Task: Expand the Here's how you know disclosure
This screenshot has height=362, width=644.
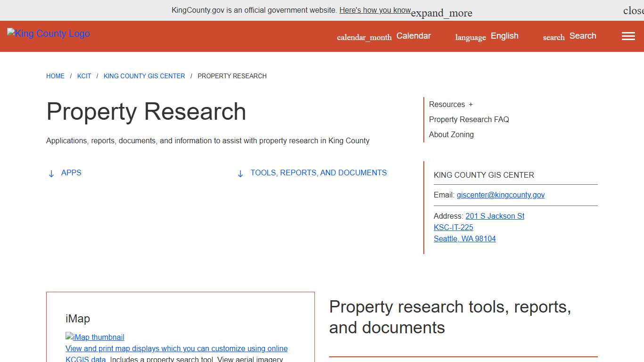Action: coord(375,10)
